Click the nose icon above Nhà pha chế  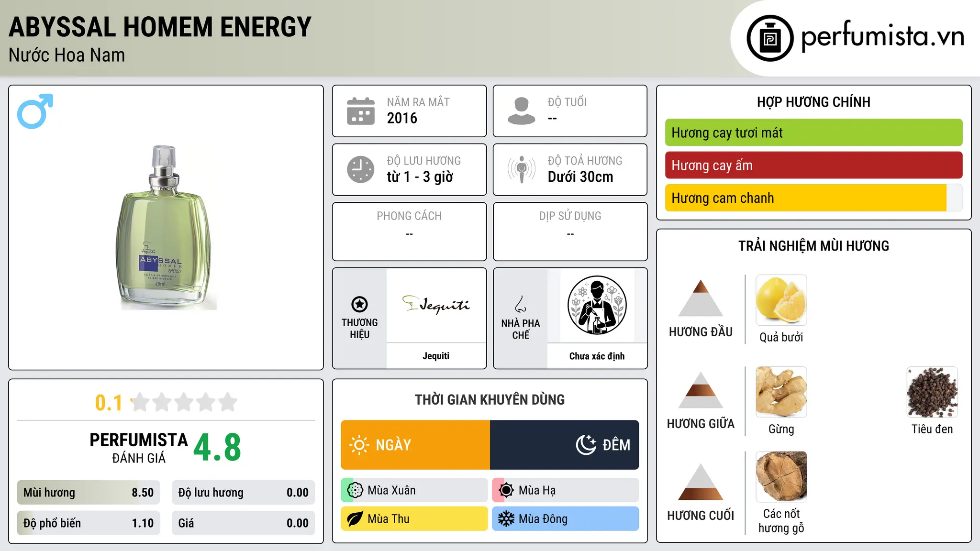[521, 304]
